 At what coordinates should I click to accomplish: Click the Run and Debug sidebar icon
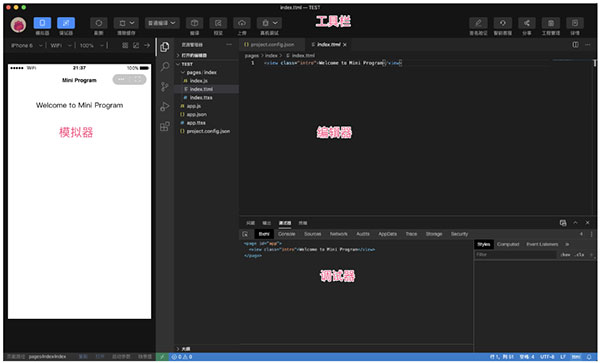(x=165, y=106)
